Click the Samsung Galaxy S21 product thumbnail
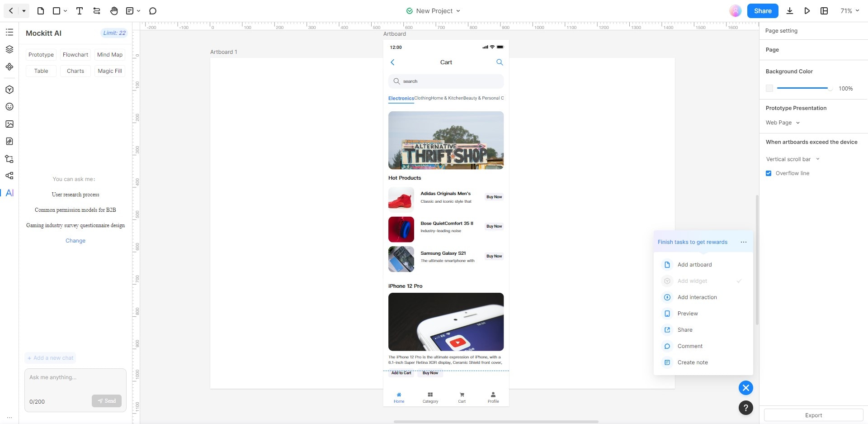This screenshot has height=424, width=868. point(401,259)
